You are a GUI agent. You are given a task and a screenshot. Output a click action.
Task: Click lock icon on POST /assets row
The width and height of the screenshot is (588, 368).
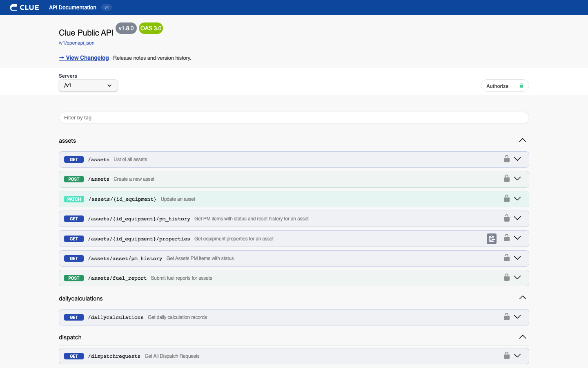coord(506,178)
